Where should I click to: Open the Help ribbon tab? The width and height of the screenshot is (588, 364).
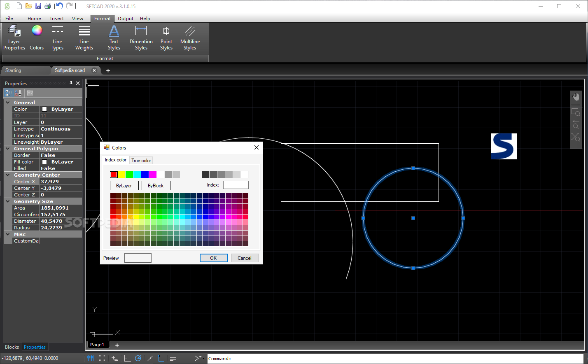[145, 19]
